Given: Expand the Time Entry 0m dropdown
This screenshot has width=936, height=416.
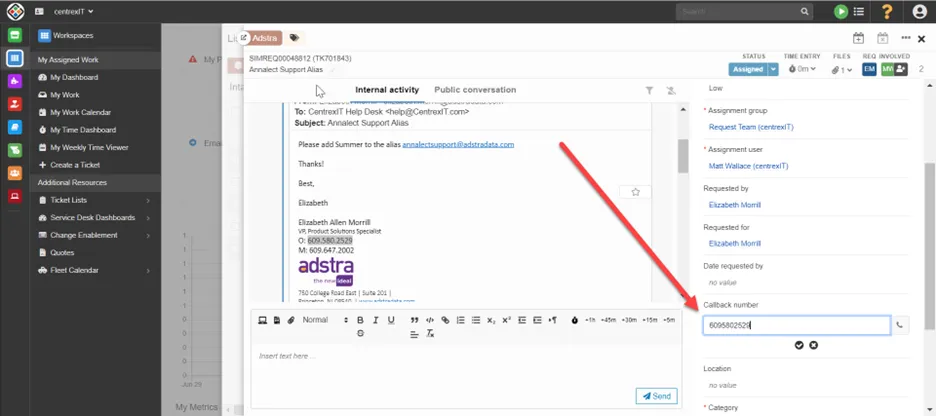Looking at the screenshot, I should pos(802,69).
